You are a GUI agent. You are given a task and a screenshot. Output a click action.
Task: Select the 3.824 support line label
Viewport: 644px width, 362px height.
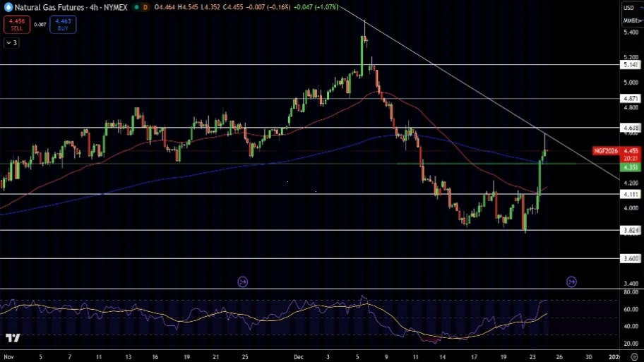(630, 230)
